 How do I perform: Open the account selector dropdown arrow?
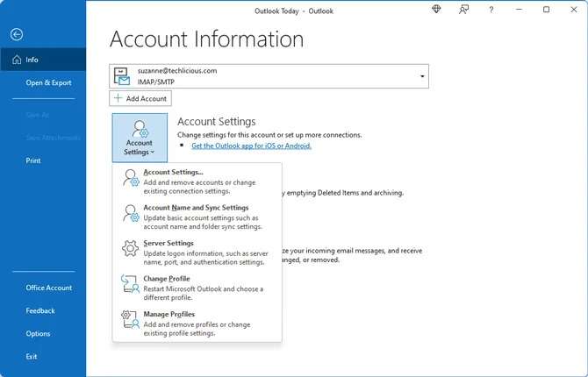click(422, 76)
